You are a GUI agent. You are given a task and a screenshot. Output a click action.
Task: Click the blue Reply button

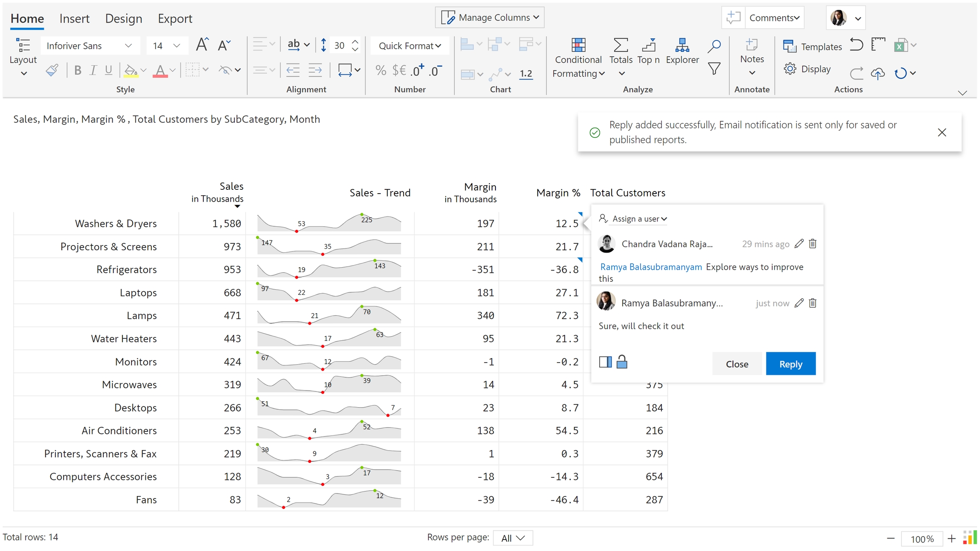[x=790, y=364]
